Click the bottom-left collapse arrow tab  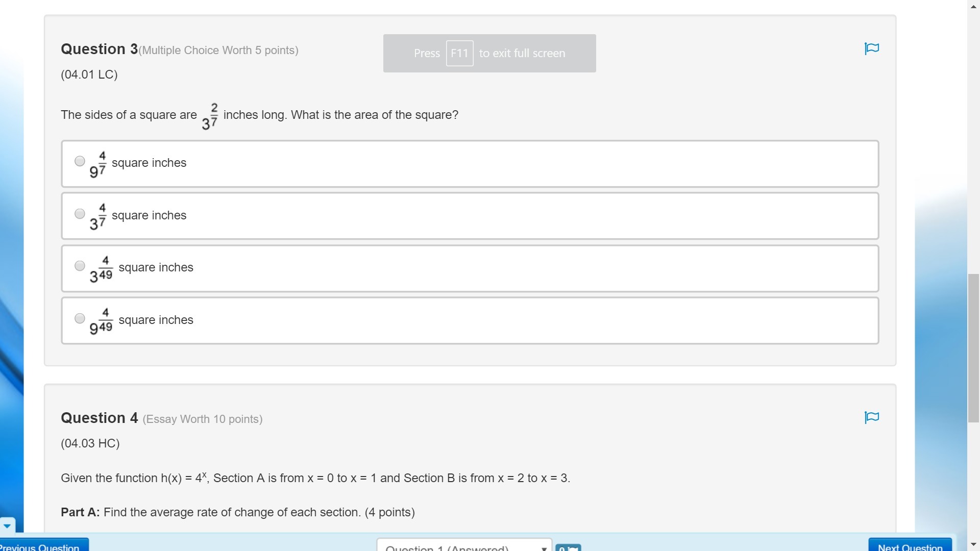pyautogui.click(x=7, y=525)
